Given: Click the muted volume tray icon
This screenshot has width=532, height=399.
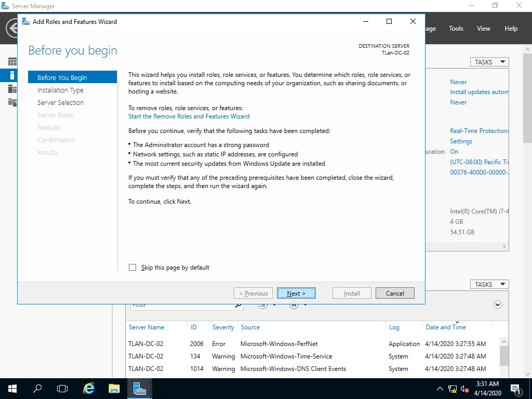Looking at the screenshot, I should point(464,389).
